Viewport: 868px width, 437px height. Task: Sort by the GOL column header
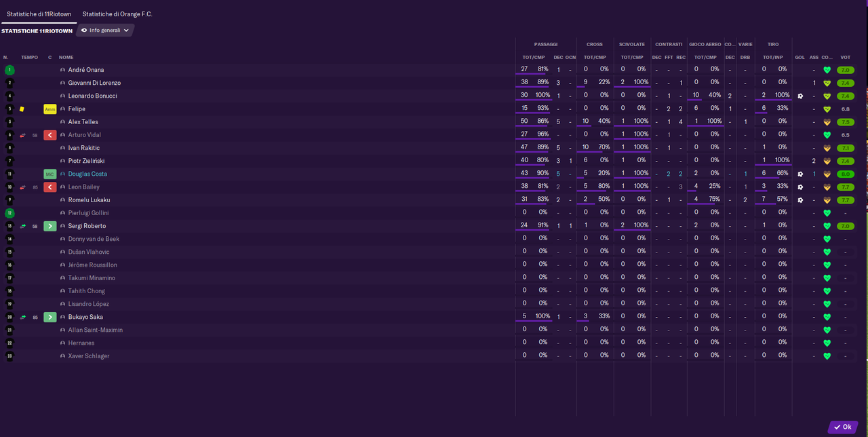tap(800, 58)
